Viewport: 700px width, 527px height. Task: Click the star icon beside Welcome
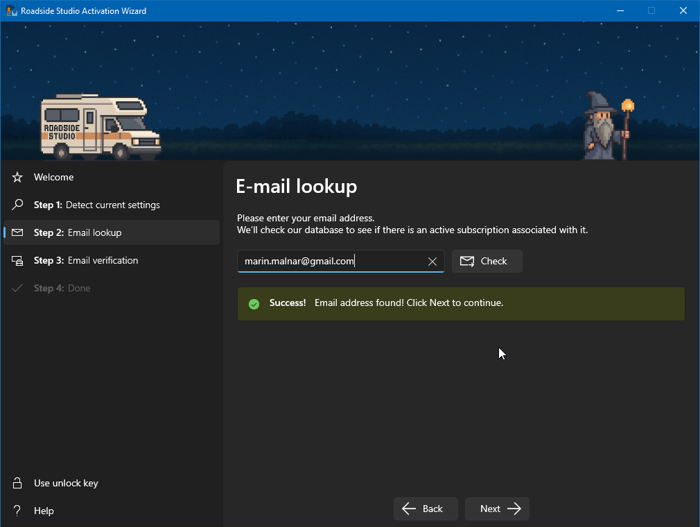[17, 177]
